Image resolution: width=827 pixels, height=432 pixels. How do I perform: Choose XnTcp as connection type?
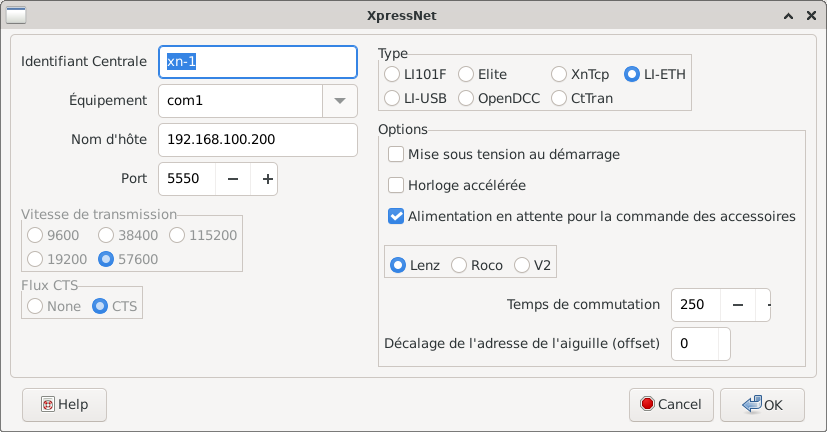coord(559,74)
